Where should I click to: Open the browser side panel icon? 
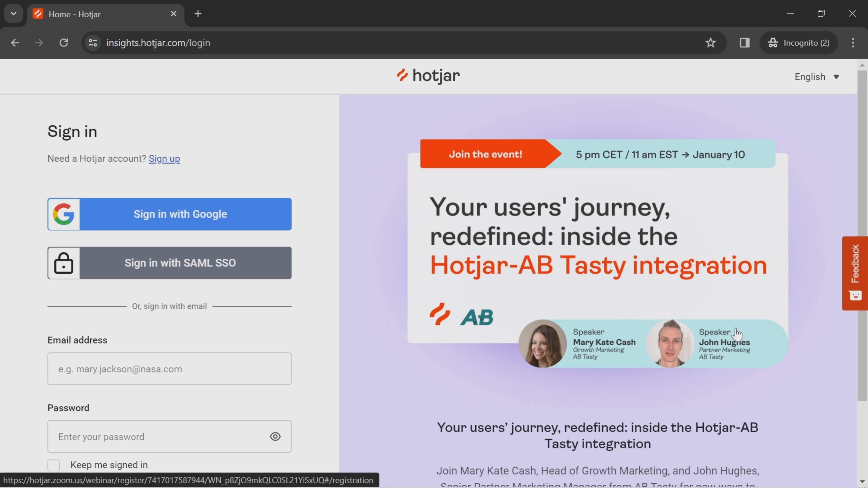[x=744, y=43]
